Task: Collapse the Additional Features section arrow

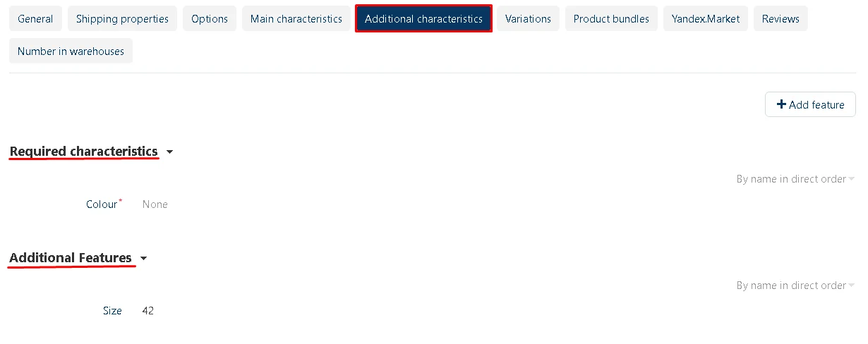Action: 143,259
